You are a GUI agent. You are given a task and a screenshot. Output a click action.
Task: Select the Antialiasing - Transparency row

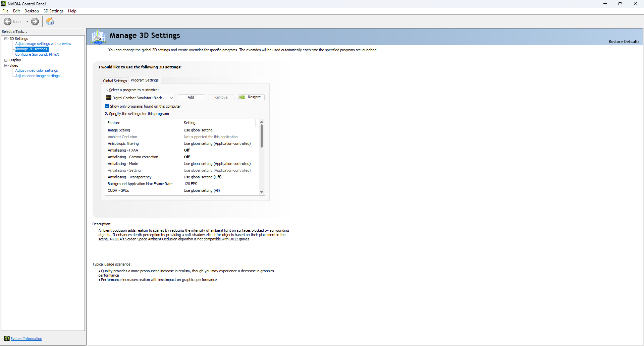click(182, 177)
